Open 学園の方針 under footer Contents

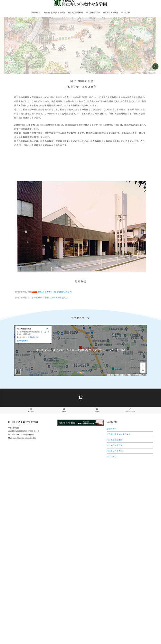tap(112, 429)
